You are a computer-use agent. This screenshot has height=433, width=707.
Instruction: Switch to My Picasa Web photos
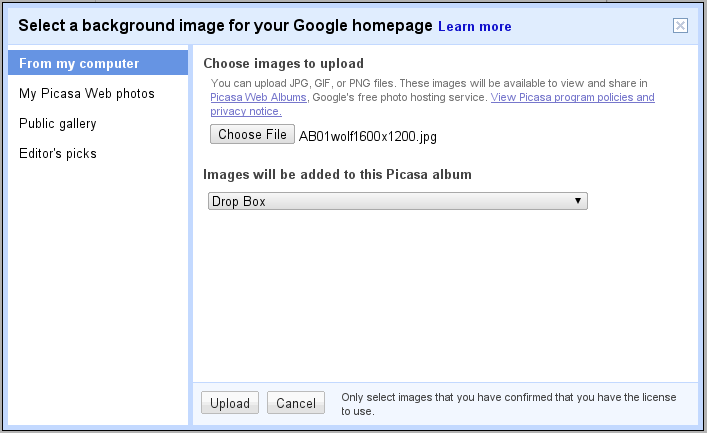click(x=87, y=93)
